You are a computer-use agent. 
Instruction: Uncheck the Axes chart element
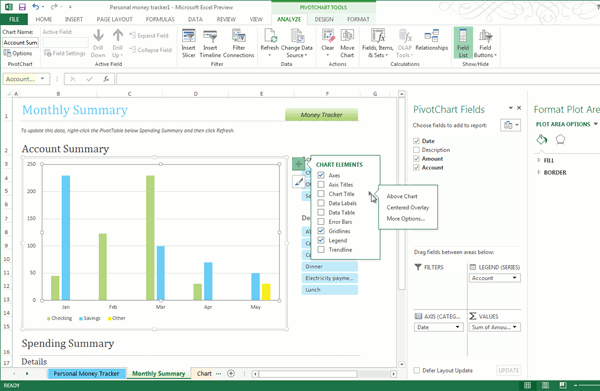321,175
